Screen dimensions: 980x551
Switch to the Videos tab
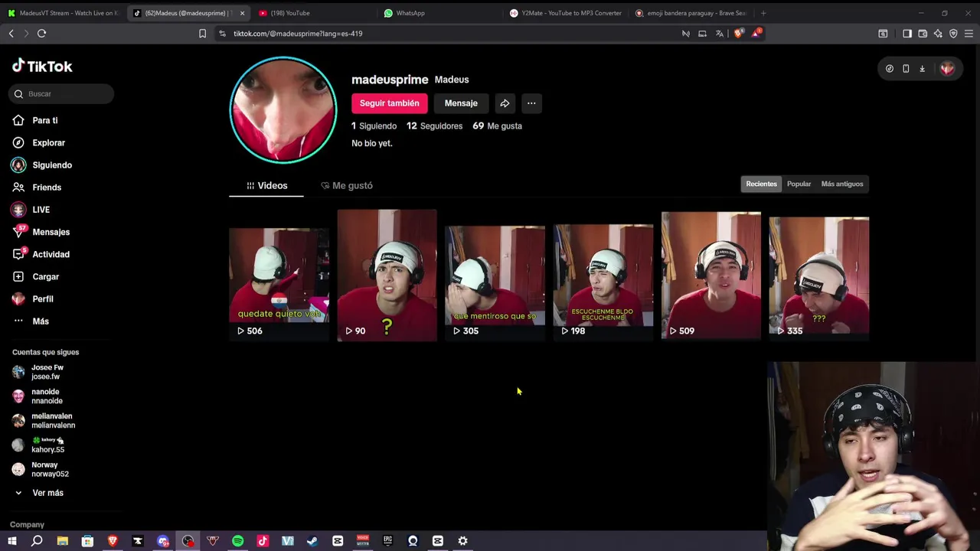pos(266,185)
